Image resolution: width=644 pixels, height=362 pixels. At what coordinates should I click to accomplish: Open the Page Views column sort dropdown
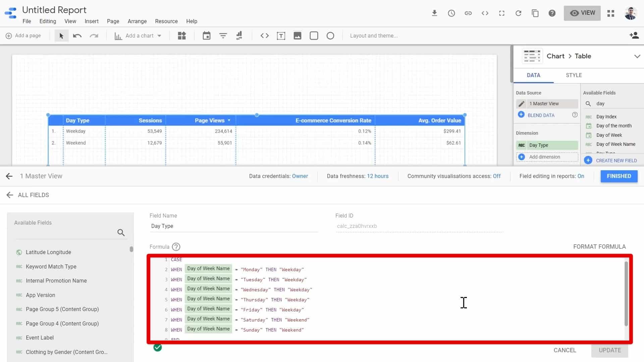click(229, 120)
